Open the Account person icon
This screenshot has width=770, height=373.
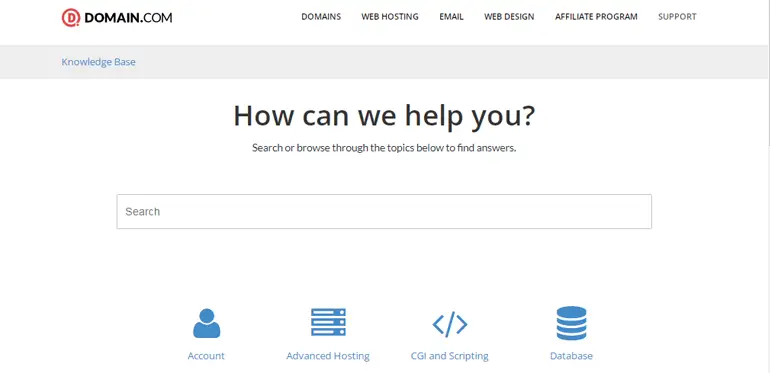pyautogui.click(x=206, y=323)
